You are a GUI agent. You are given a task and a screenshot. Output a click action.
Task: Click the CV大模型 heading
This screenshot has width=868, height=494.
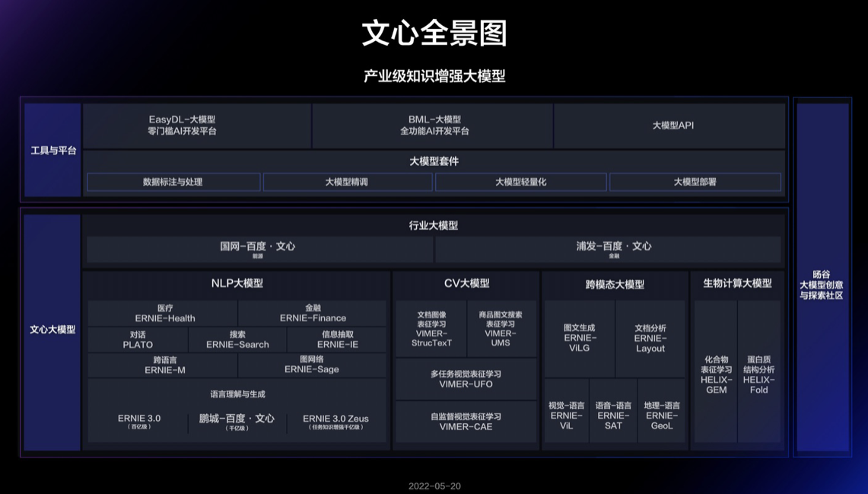(466, 284)
